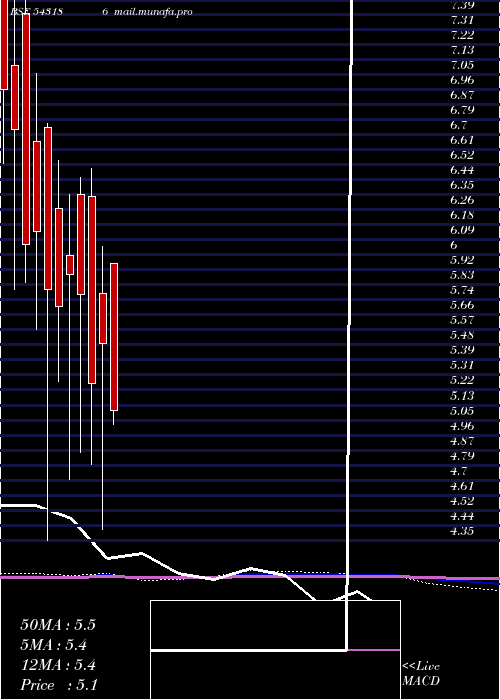500x700 pixels.
Task: Click the last red candlestick closing near 5.05
Action: click(114, 337)
